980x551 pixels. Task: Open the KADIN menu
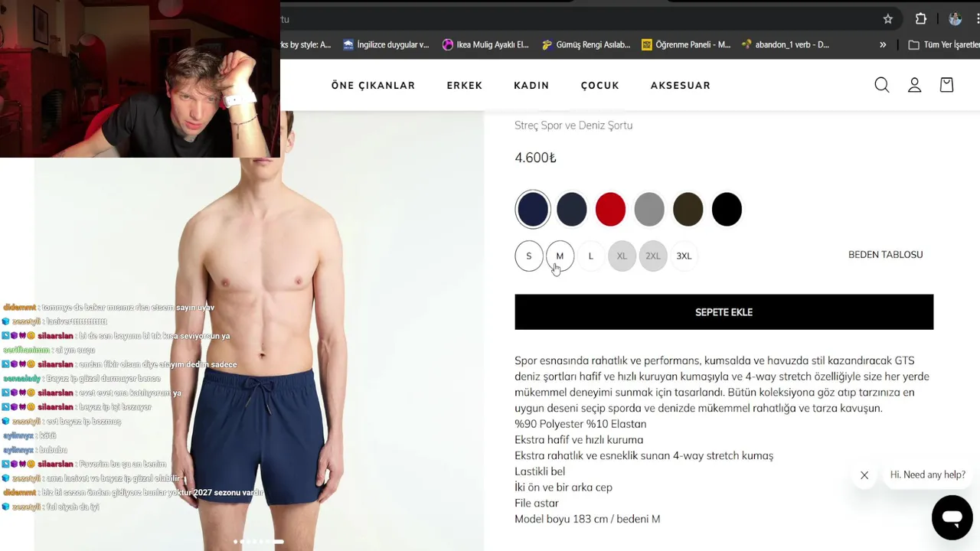click(531, 86)
